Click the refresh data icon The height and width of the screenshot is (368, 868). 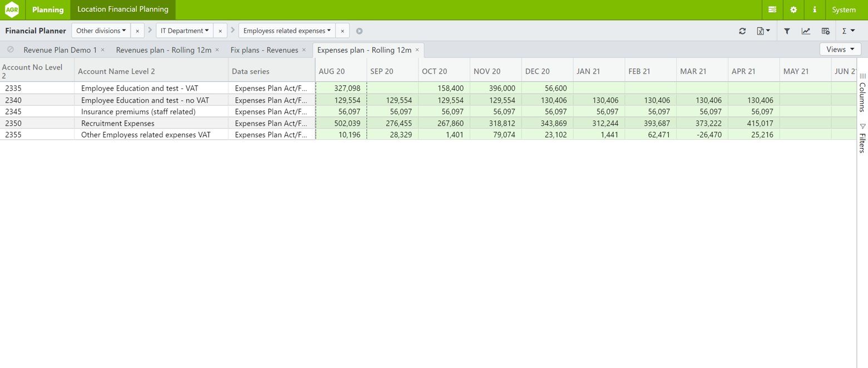click(742, 31)
